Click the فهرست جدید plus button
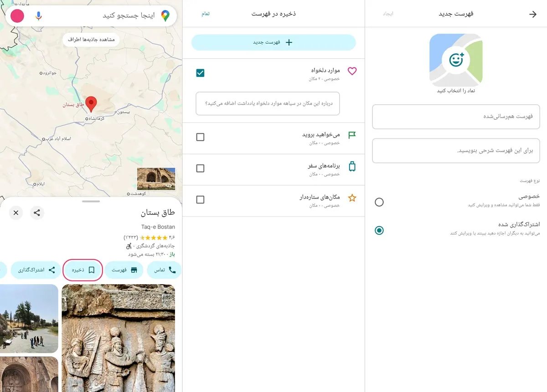The height and width of the screenshot is (392, 547). tap(273, 42)
